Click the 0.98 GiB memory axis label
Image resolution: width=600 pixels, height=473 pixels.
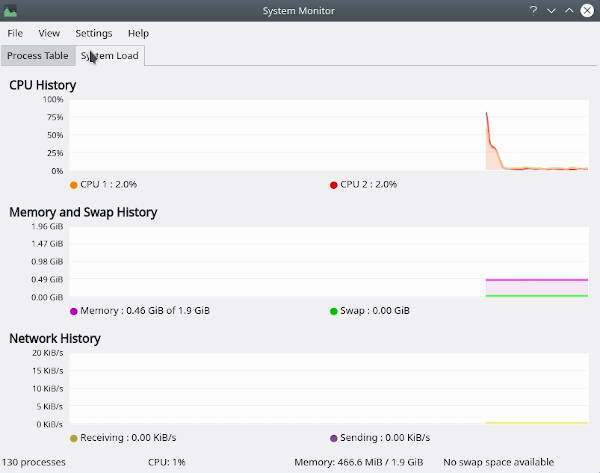click(47, 262)
